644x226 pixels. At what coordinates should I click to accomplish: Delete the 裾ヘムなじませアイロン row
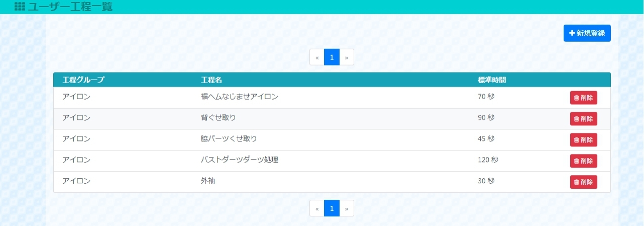(583, 98)
